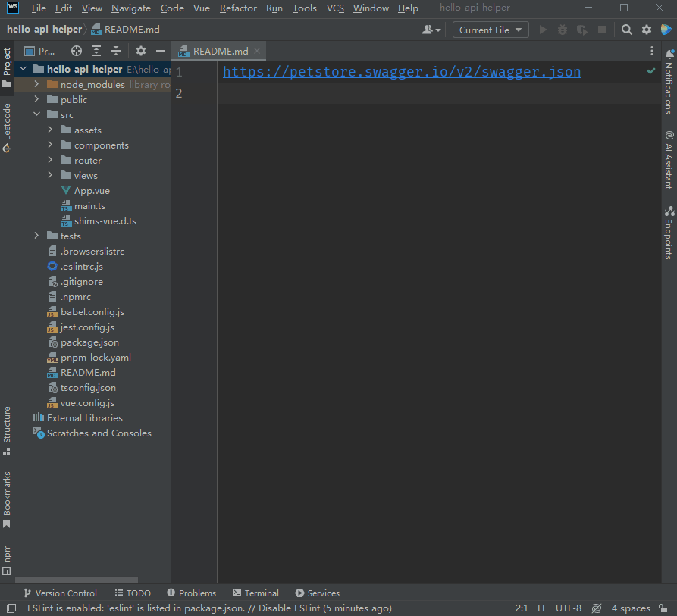Toggle the Bookmarks side panel
Viewport: 677px width, 616px height.
click(7, 499)
